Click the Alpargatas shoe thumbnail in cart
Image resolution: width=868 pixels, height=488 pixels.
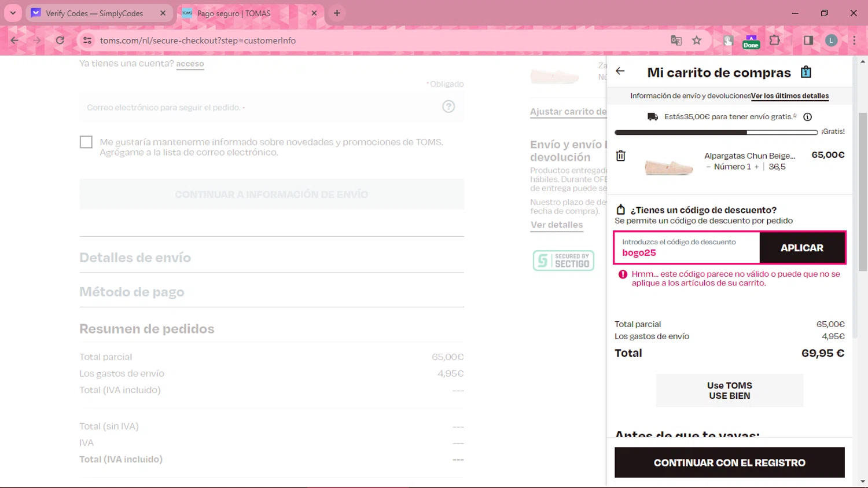click(x=669, y=167)
